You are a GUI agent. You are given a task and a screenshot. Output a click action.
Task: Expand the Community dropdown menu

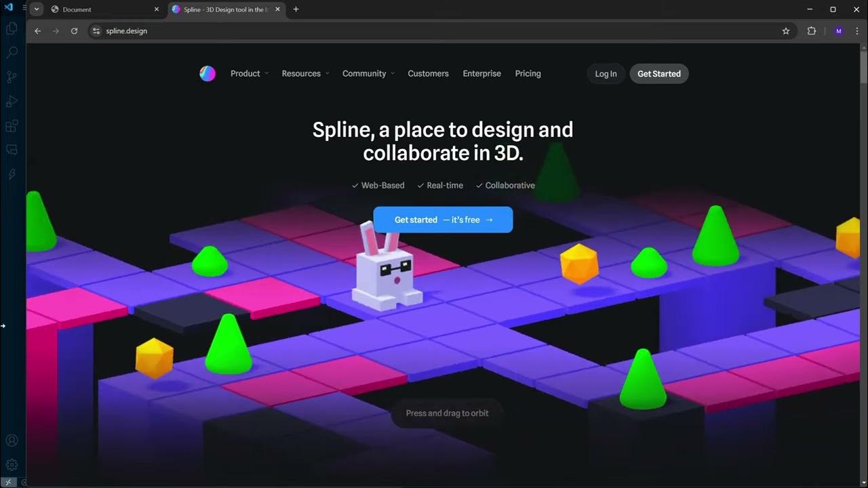[x=368, y=74]
